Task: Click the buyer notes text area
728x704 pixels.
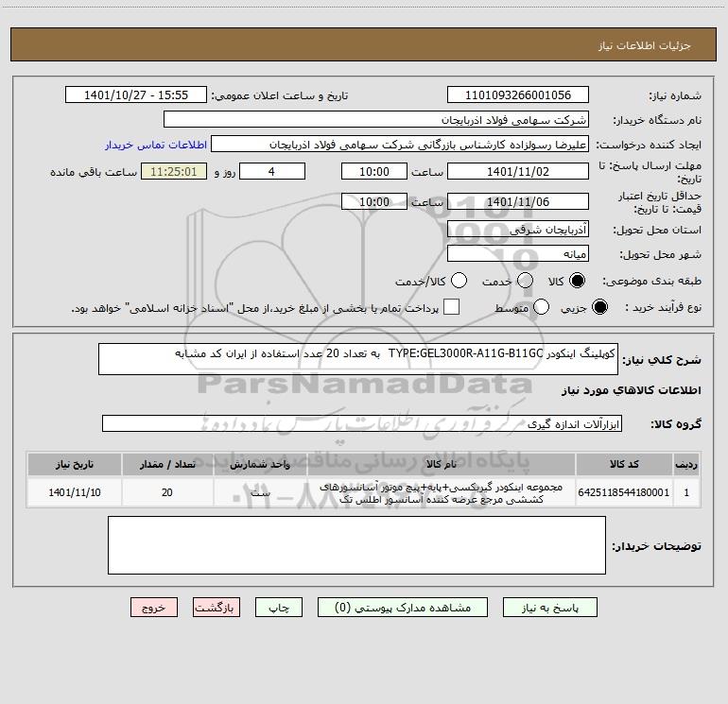Action: pos(356,545)
